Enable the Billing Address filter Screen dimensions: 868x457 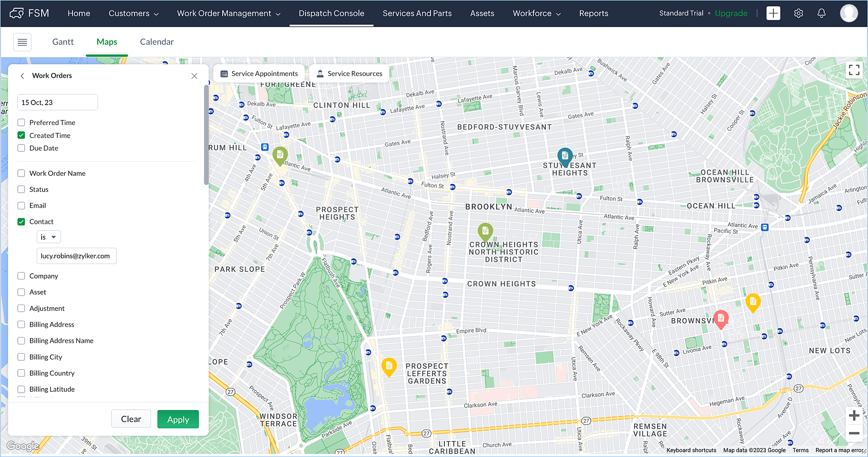(21, 324)
